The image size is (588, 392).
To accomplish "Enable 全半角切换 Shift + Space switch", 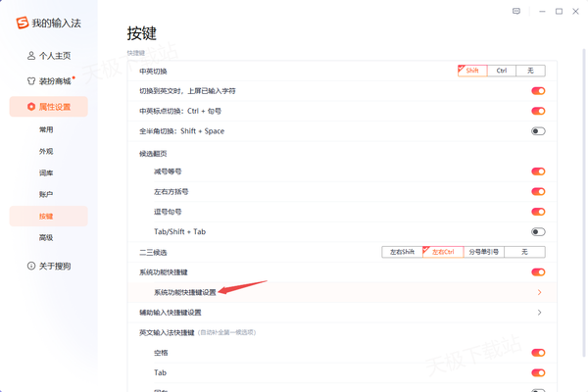I will coord(538,130).
